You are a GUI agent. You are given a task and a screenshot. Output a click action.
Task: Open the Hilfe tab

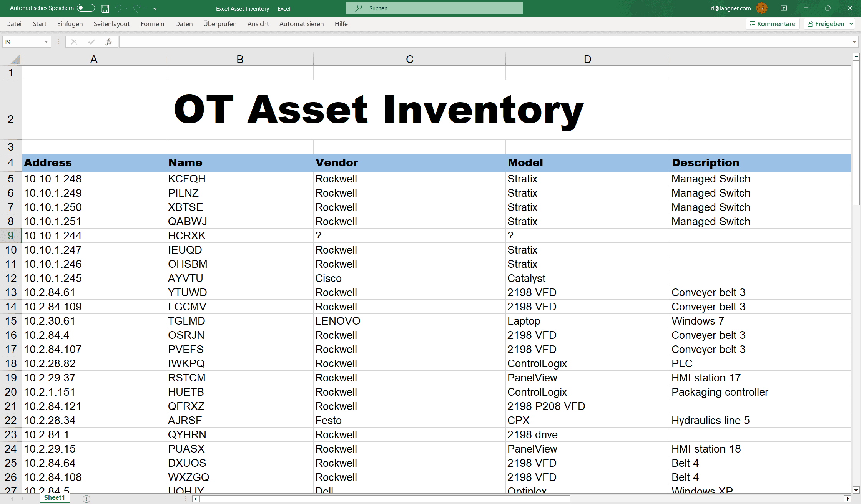click(341, 24)
